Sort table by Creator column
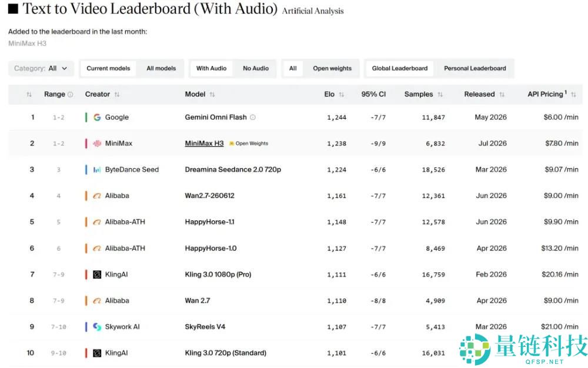588x368 pixels. pos(117,95)
